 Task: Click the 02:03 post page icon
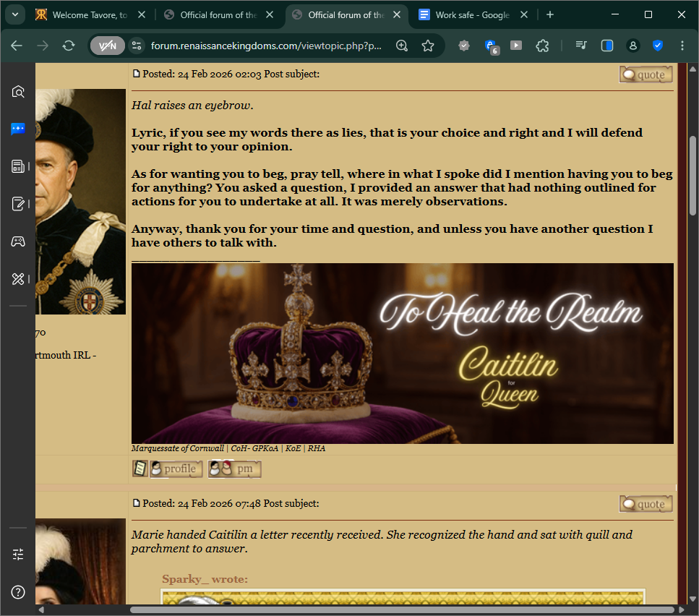(x=137, y=74)
